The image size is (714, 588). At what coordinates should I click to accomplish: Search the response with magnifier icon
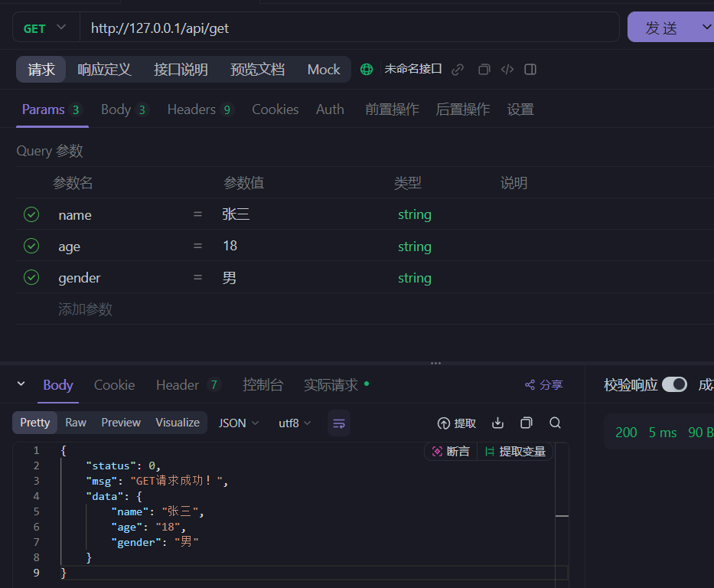tap(555, 423)
